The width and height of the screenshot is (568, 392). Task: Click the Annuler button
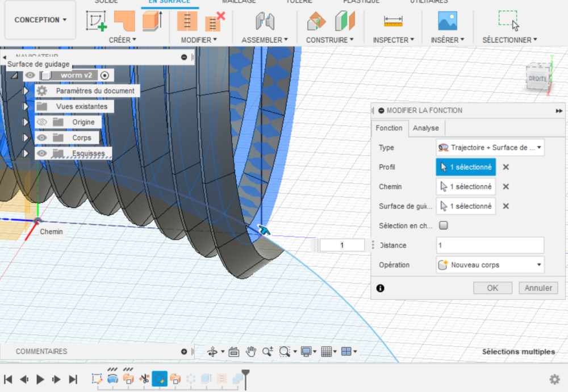pyautogui.click(x=538, y=288)
